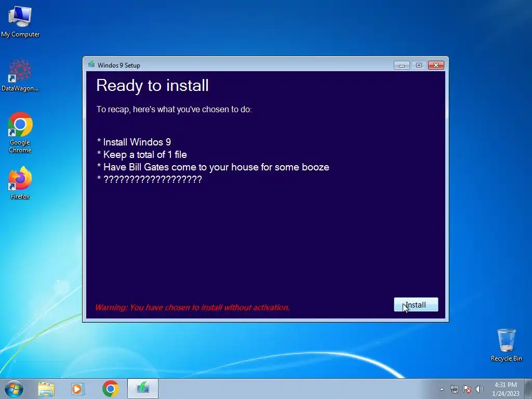Click the question marks line

point(149,179)
